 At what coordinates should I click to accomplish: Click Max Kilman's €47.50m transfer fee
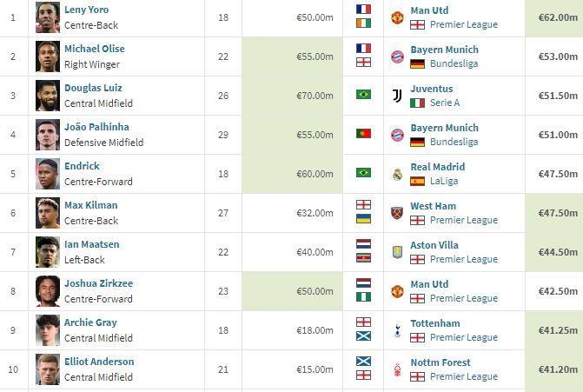(x=558, y=213)
